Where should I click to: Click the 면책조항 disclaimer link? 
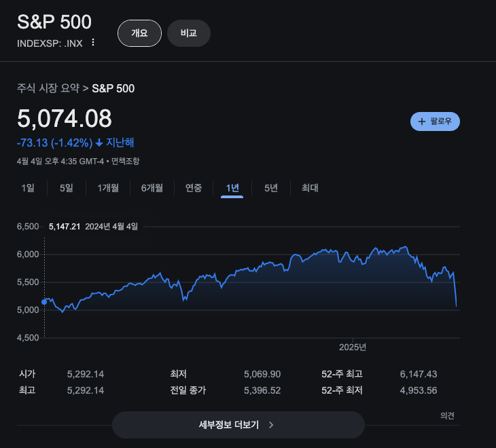(126, 161)
